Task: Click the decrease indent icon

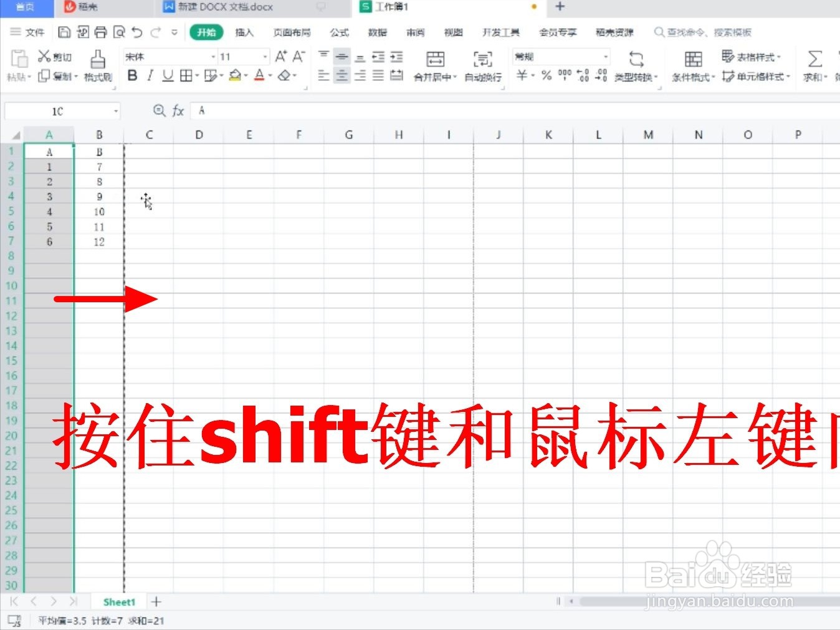Action: pos(378,57)
